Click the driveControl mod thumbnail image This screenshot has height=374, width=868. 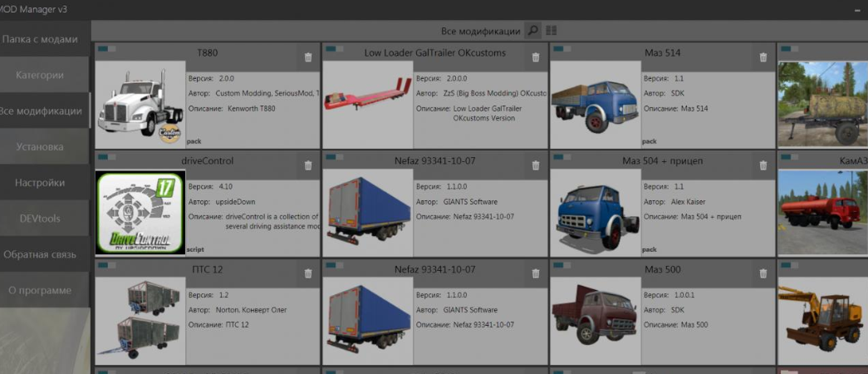(x=140, y=213)
